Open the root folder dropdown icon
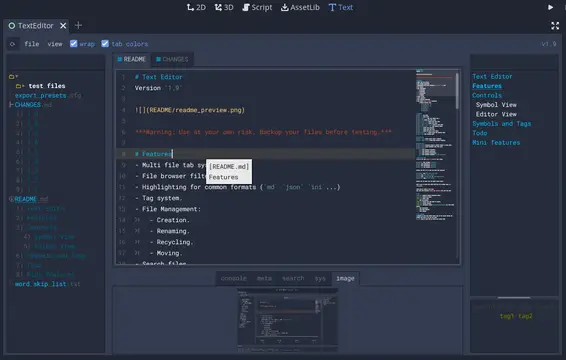The width and height of the screenshot is (566, 360). coord(13,77)
